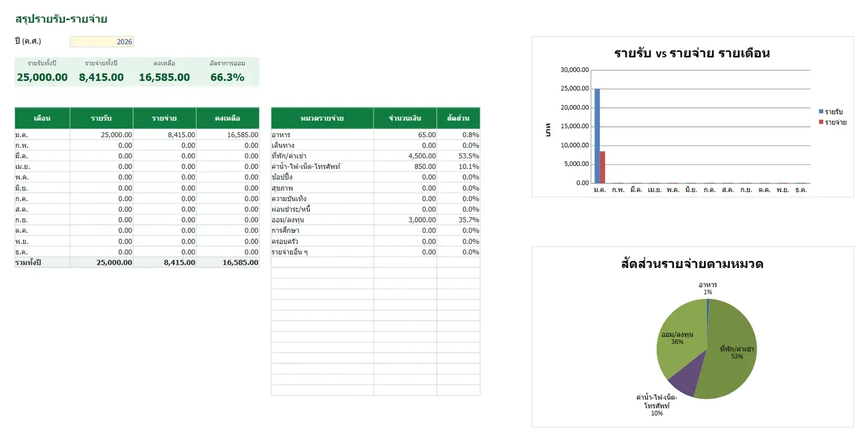The width and height of the screenshot is (868, 442).
Task: Click the สัดส่วน column header
Action: tap(458, 118)
